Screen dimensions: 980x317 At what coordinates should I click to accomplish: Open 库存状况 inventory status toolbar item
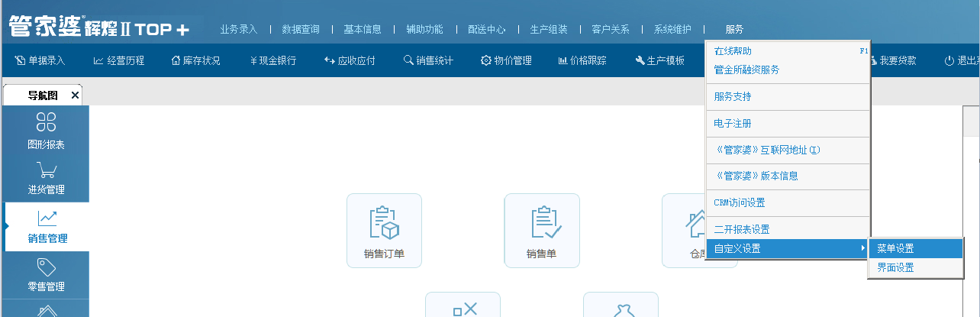click(x=196, y=61)
